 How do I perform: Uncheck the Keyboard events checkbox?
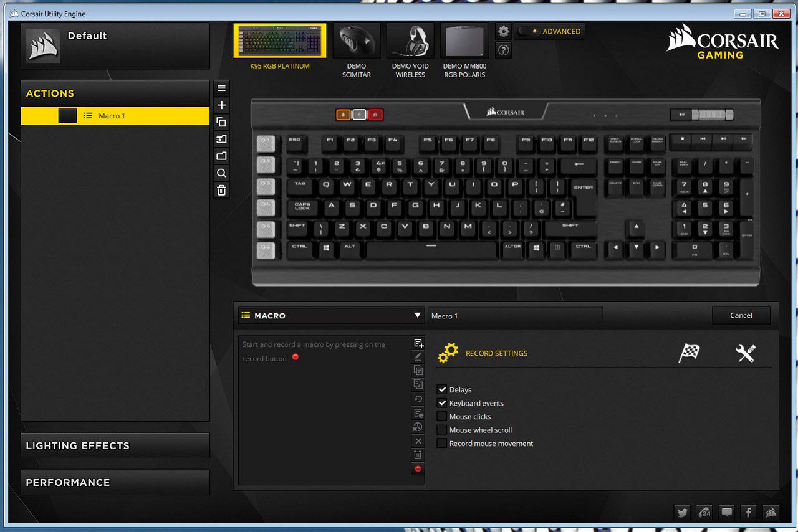(x=442, y=403)
